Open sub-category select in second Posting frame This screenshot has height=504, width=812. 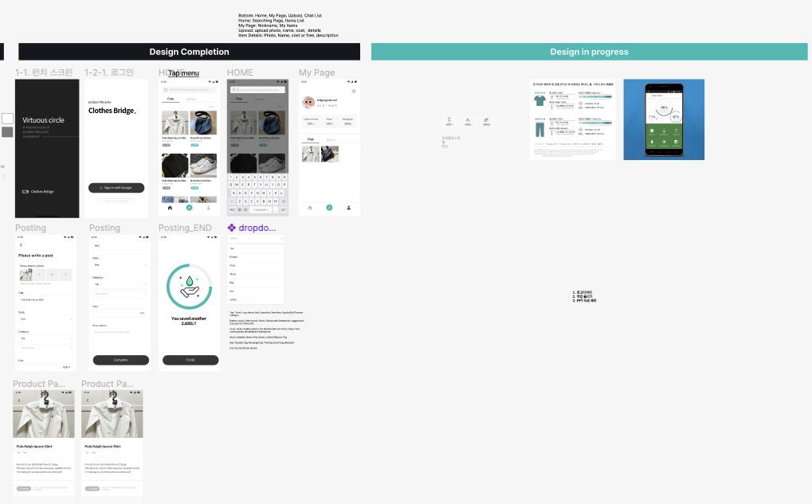120,293
